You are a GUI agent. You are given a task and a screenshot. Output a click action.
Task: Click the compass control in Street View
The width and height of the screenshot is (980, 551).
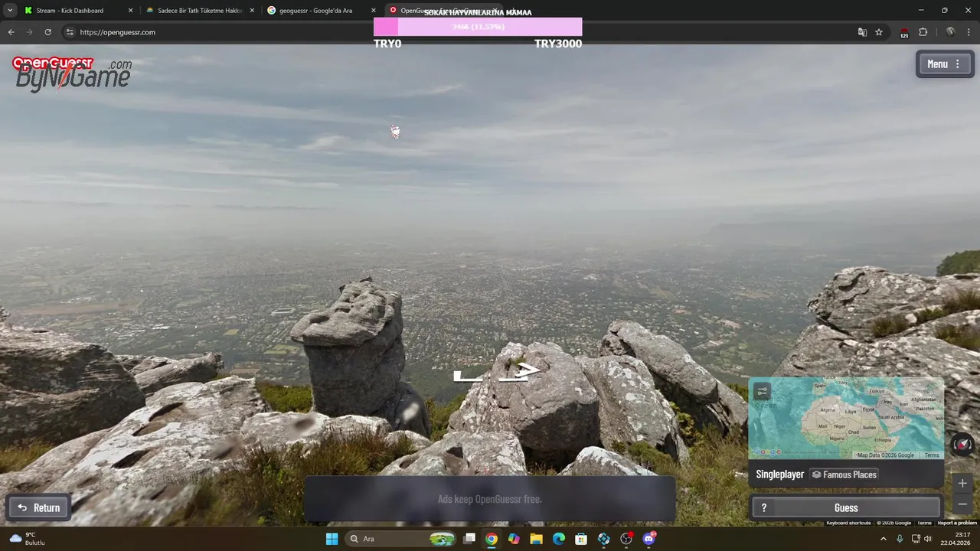point(962,445)
